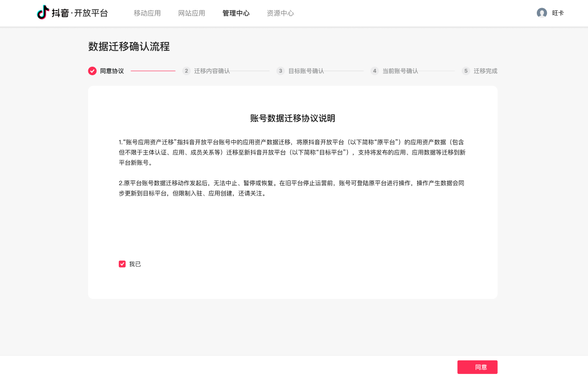This screenshot has width=588, height=377.
Task: Click the Douyin logo icon
Action: [x=43, y=13]
